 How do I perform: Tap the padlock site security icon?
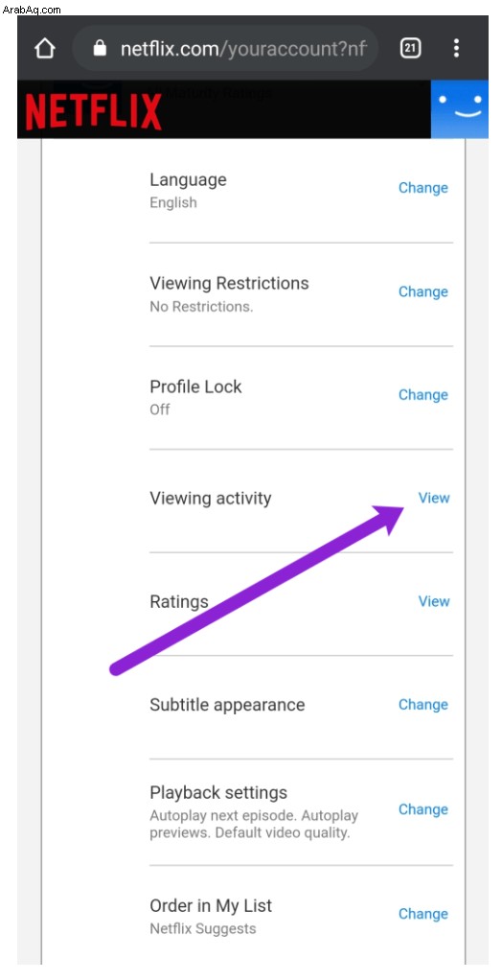pos(100,48)
